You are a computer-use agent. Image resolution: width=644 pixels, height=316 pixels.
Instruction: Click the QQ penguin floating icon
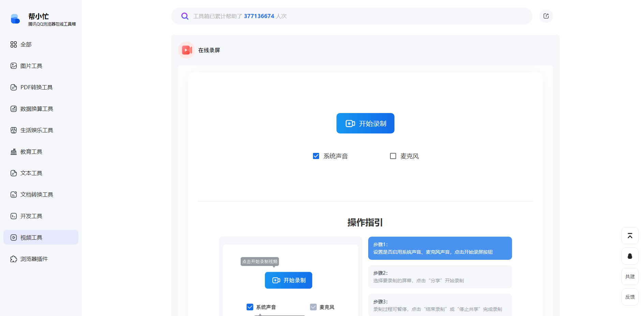(630, 256)
